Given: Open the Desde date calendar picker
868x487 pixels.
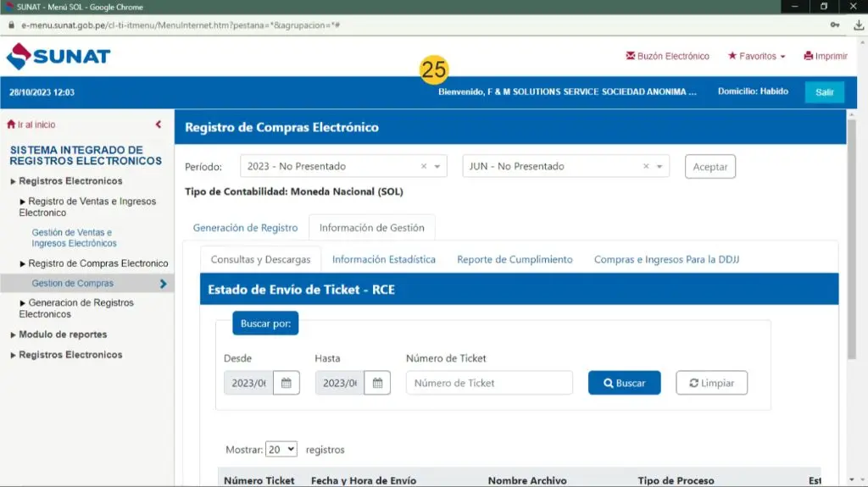Looking at the screenshot, I should point(286,383).
